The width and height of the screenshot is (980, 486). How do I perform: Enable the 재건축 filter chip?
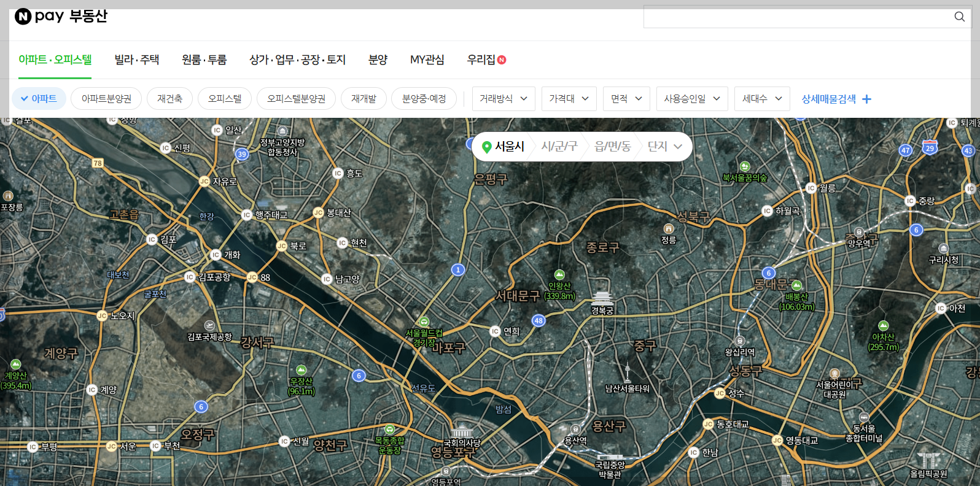click(x=169, y=98)
